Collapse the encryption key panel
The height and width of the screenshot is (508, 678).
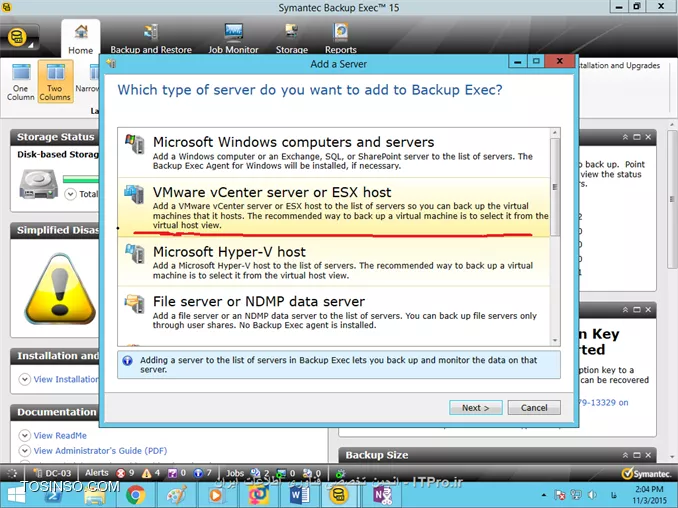tap(625, 310)
